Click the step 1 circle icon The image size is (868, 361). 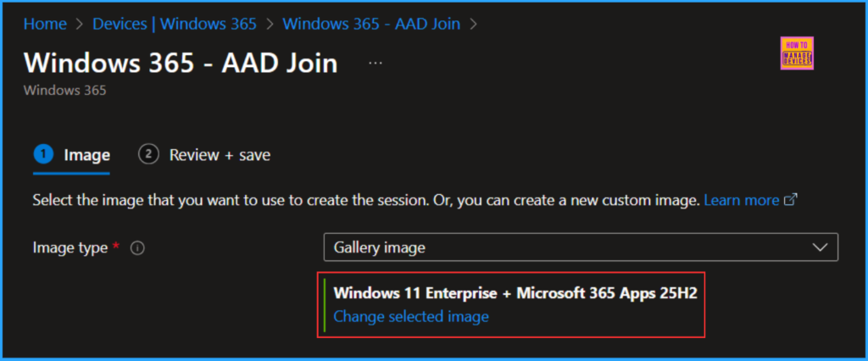click(x=42, y=154)
